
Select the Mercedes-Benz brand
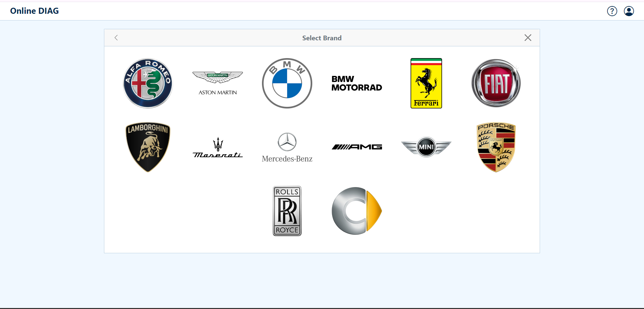coord(287,147)
